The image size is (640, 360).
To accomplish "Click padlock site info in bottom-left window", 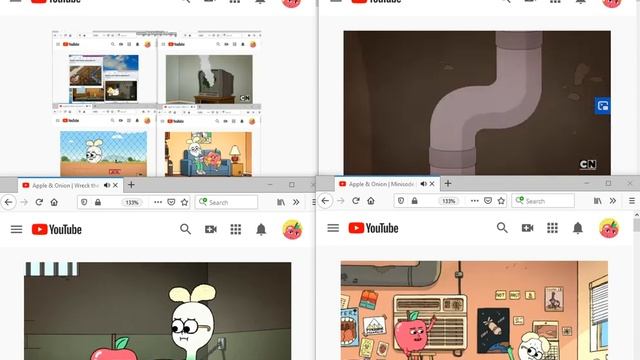I will 98,202.
